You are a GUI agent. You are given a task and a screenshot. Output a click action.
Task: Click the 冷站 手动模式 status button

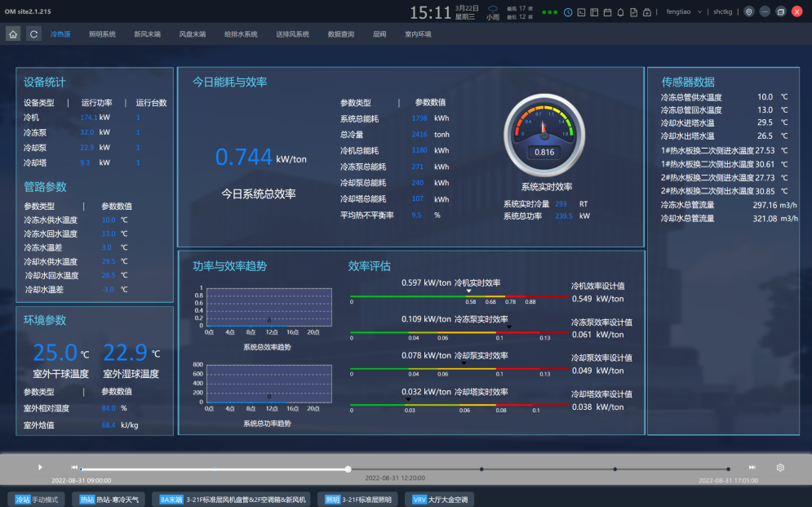(38, 499)
